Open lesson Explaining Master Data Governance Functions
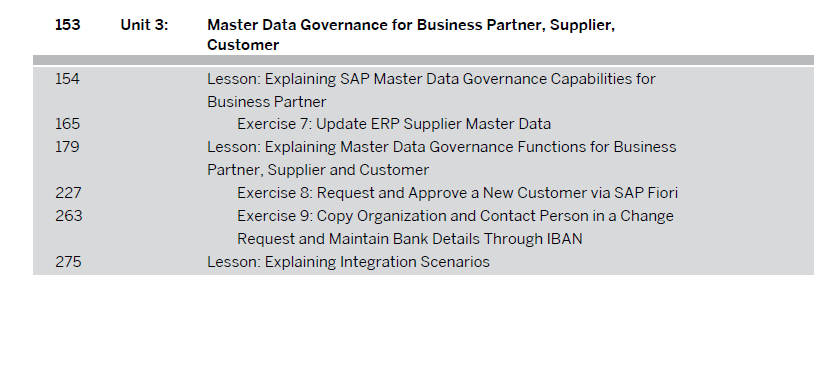This screenshot has width=828, height=383. click(441, 158)
